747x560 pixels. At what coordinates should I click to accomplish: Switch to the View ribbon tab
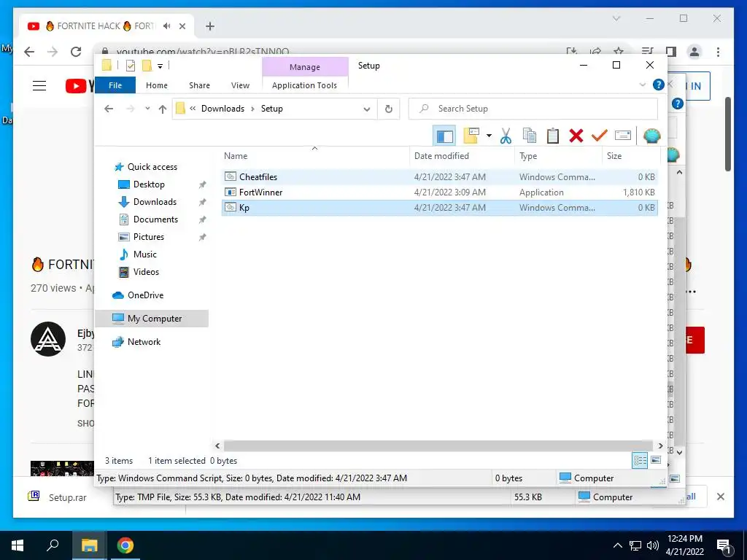click(x=240, y=85)
